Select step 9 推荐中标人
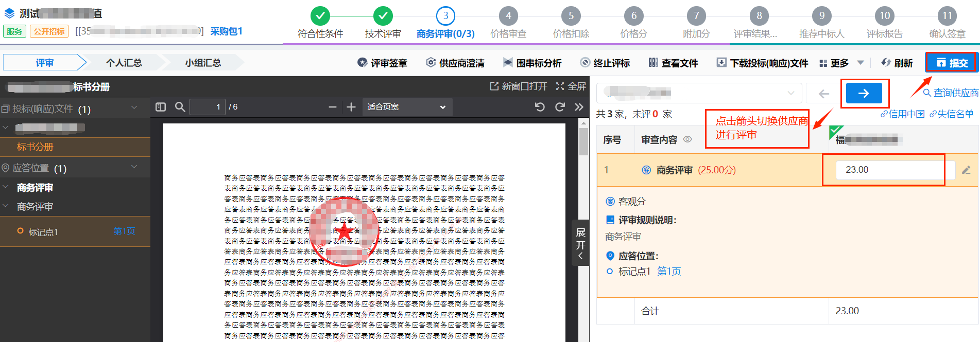The image size is (980, 342). 822,23
